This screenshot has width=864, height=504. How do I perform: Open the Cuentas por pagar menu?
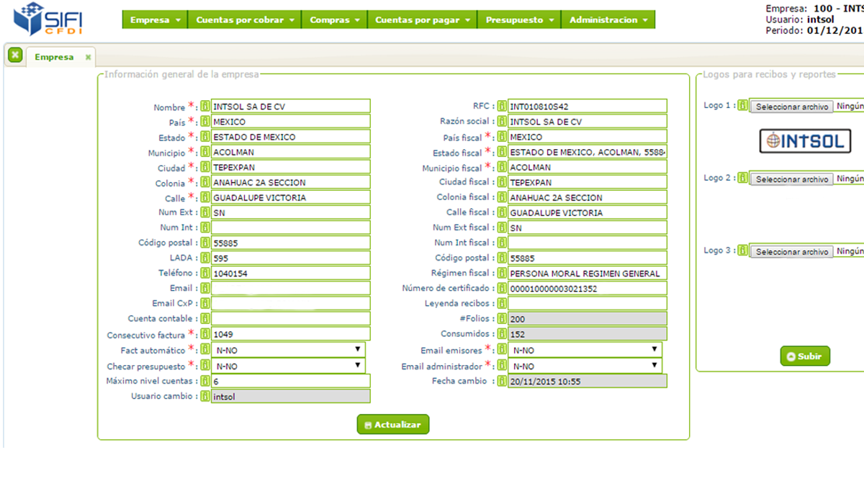[x=422, y=20]
